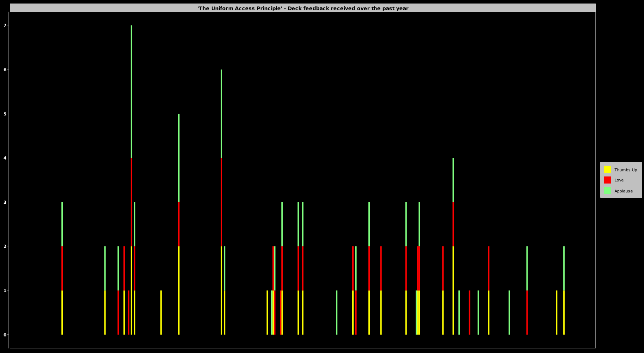Select the 'Thumbs Up' legend label

pos(626,170)
